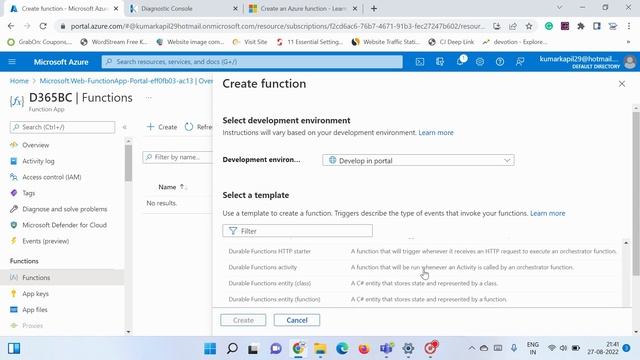The width and height of the screenshot is (640, 360).
Task: Click the Windows Start button
Action: pos(210,349)
